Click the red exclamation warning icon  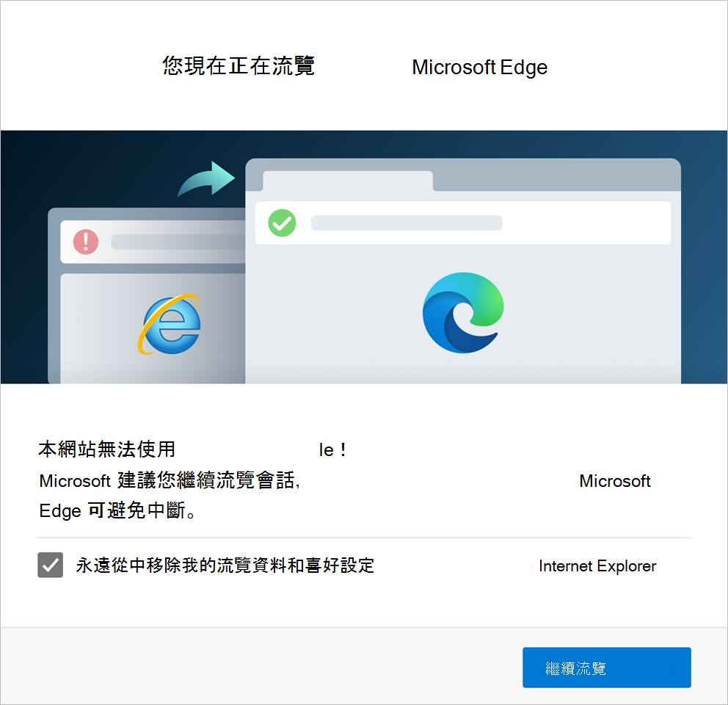[x=86, y=242]
